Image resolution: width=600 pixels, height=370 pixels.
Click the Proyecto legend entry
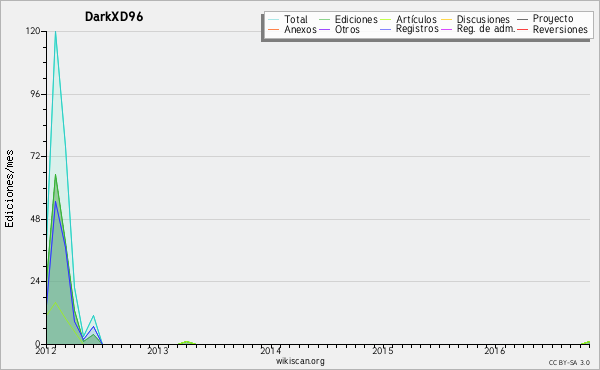pos(553,19)
